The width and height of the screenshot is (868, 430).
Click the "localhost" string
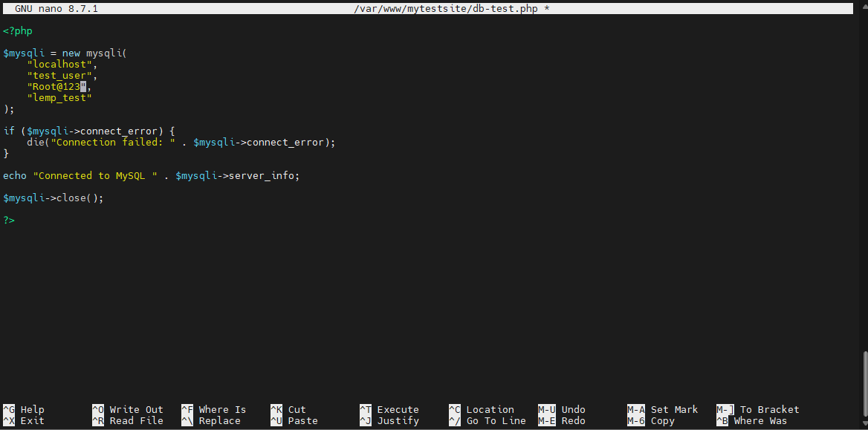(x=59, y=64)
